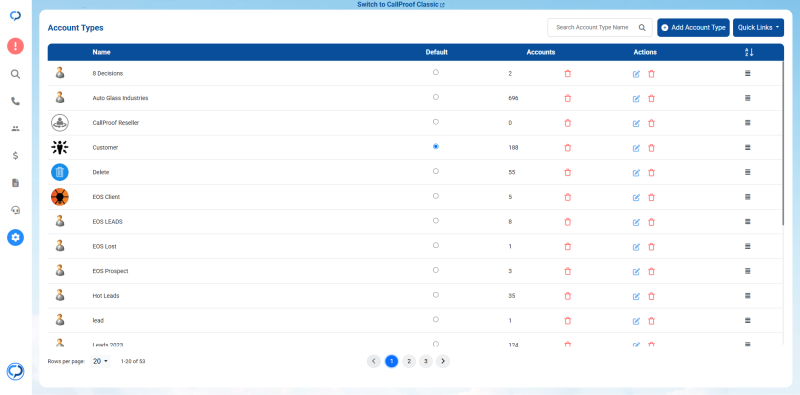Image resolution: width=800 pixels, height=395 pixels.
Task: Delete the EOS Client account type
Action: [x=651, y=197]
